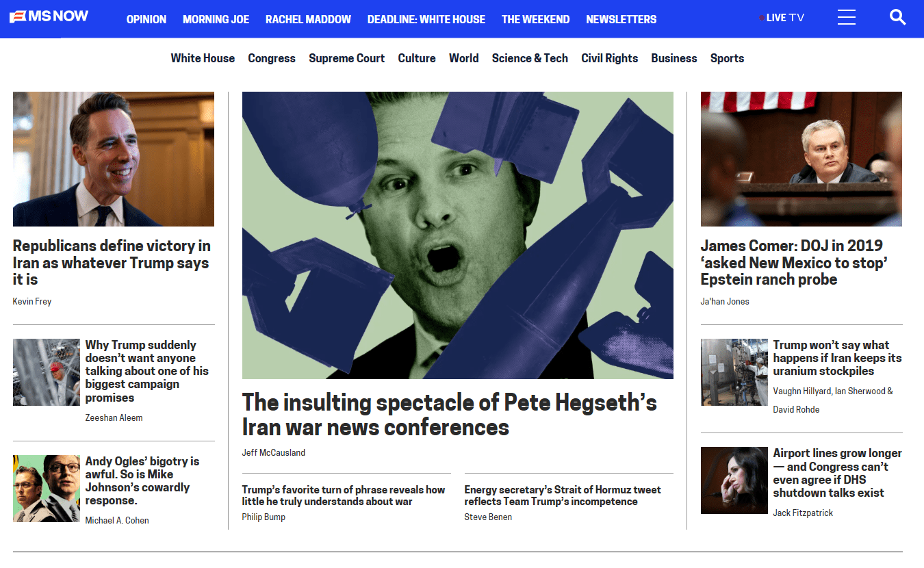Read 'Airport lines grow longer' article

pos(837,473)
